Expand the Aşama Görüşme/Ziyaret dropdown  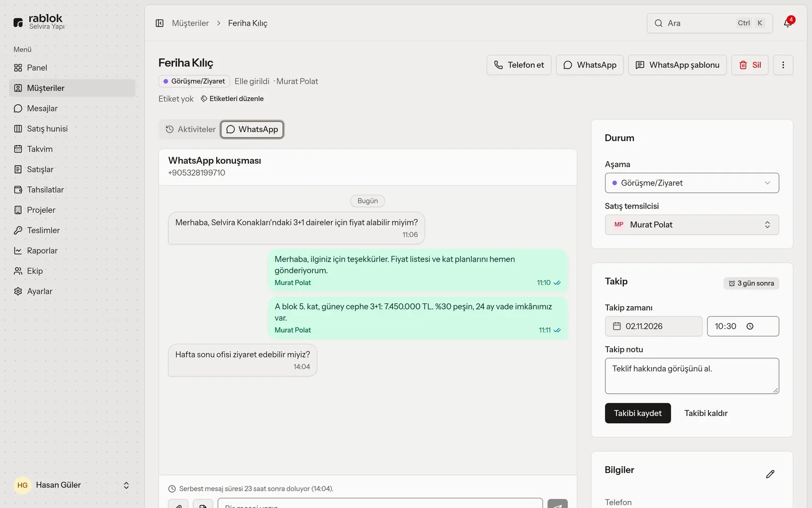pos(692,183)
